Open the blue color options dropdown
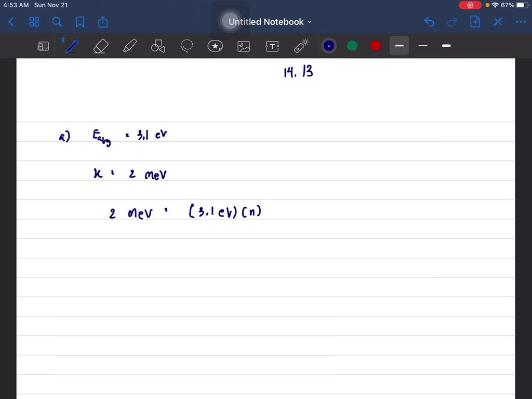Viewport: 532px width, 399px height. 329,46
